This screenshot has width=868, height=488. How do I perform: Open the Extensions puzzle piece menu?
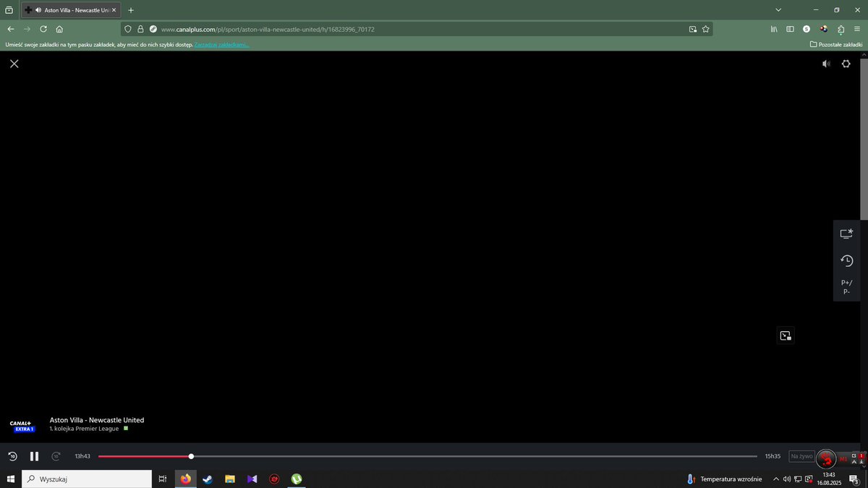click(841, 29)
